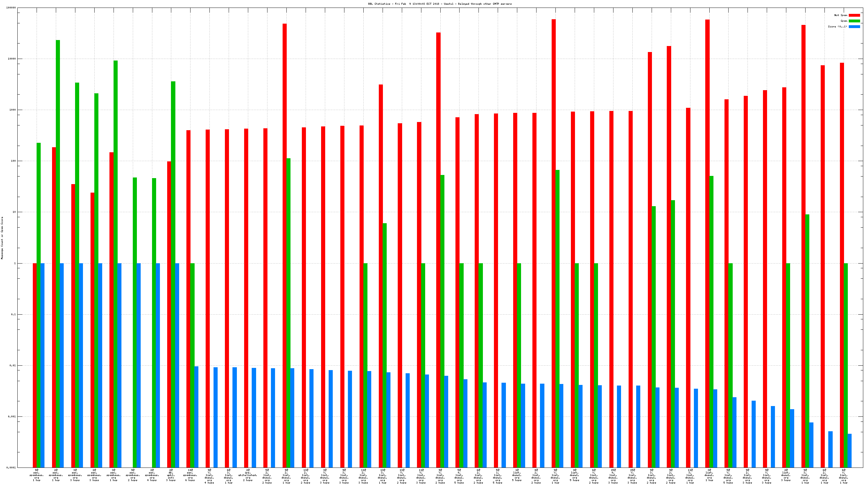
Task: Click the RBL Statistics chart title
Action: 439,4
